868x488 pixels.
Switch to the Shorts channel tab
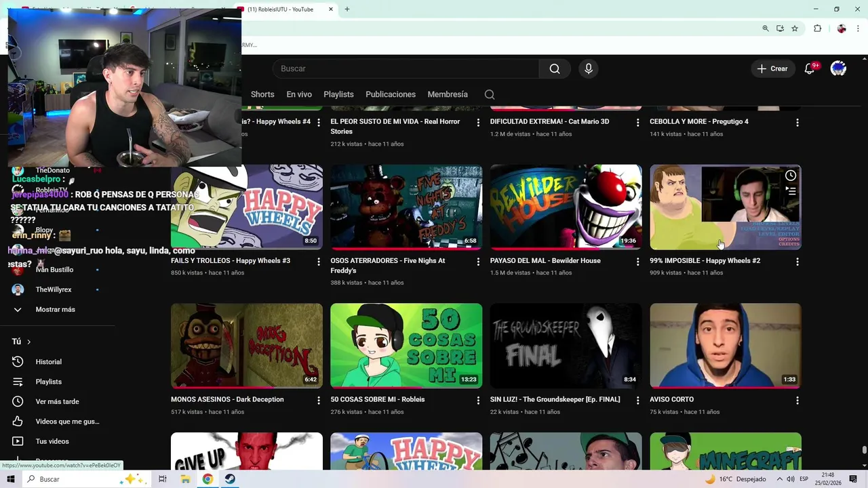[x=262, y=94]
